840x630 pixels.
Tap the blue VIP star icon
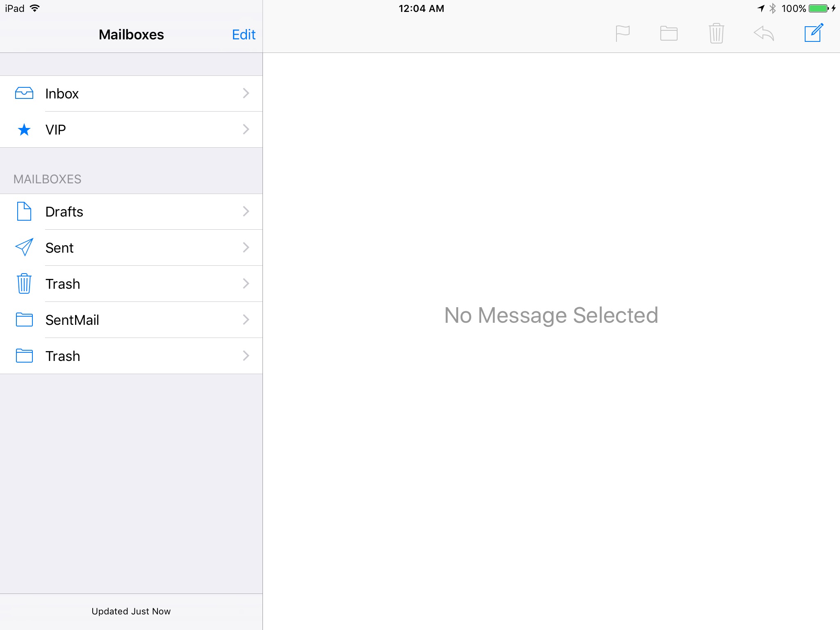[24, 130]
